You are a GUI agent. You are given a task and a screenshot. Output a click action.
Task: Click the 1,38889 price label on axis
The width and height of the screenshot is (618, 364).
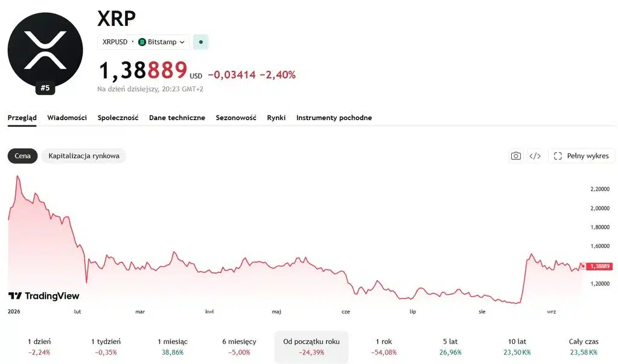coord(599,266)
